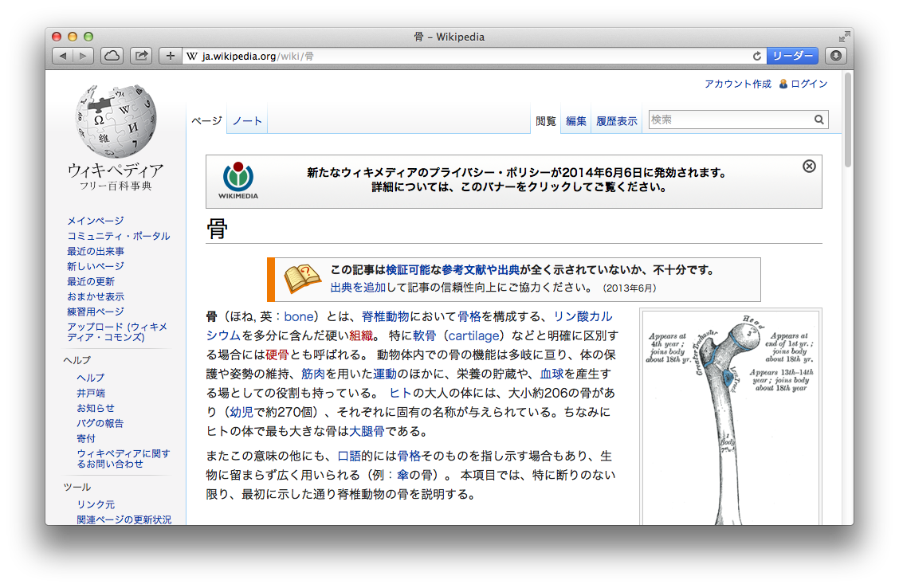The width and height of the screenshot is (899, 588).
Task: Dismiss the privacy policy banner with X
Action: click(x=809, y=167)
